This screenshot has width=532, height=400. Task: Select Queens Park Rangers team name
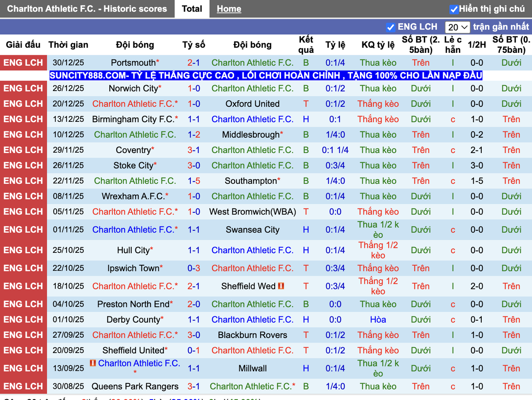pyautogui.click(x=135, y=386)
